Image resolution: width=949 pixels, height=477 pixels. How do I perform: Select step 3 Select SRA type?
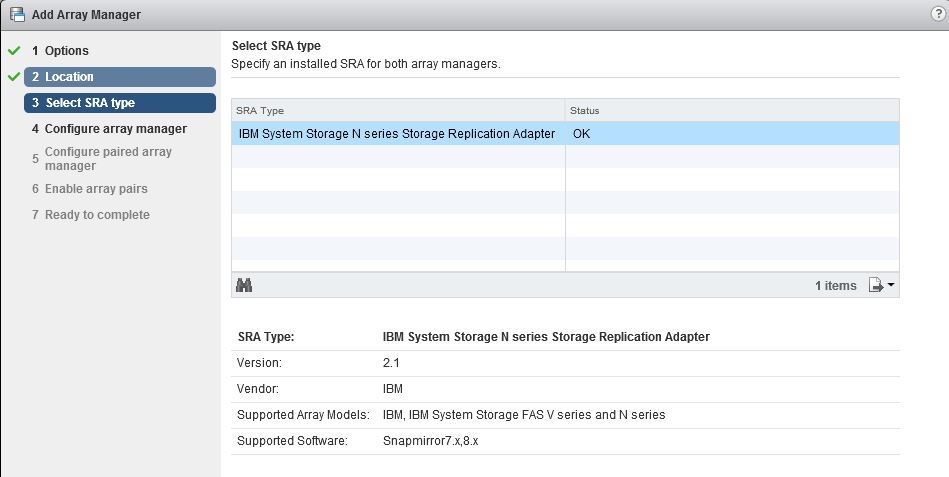[120, 103]
